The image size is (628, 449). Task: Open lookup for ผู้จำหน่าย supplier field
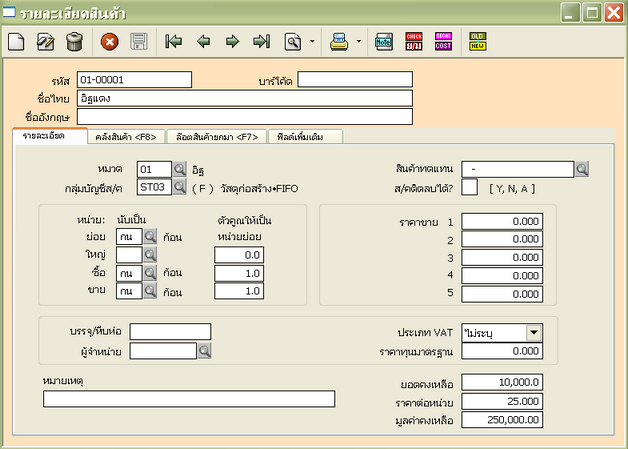(x=204, y=351)
